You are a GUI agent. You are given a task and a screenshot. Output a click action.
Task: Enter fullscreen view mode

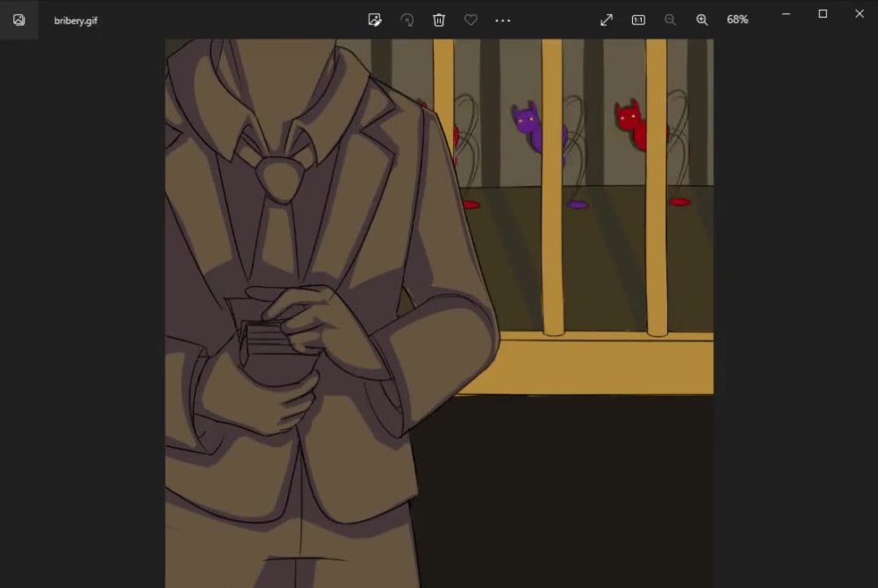pos(606,19)
